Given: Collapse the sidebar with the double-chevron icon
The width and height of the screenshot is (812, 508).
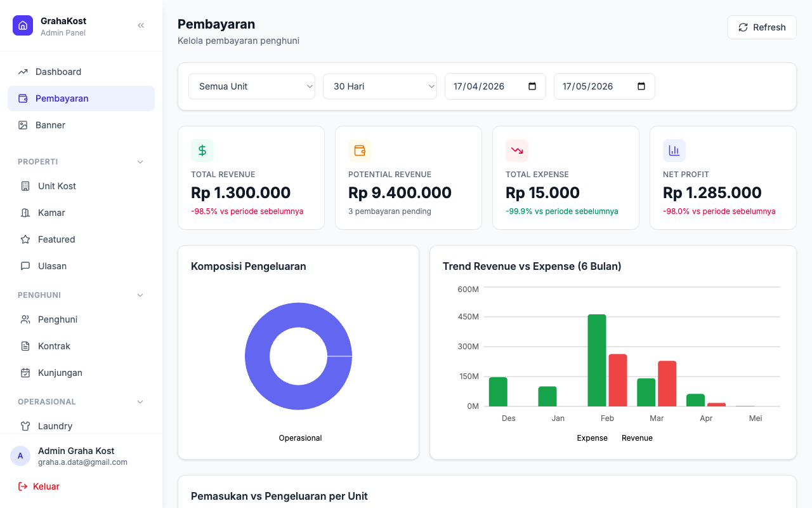Looking at the screenshot, I should tap(141, 25).
